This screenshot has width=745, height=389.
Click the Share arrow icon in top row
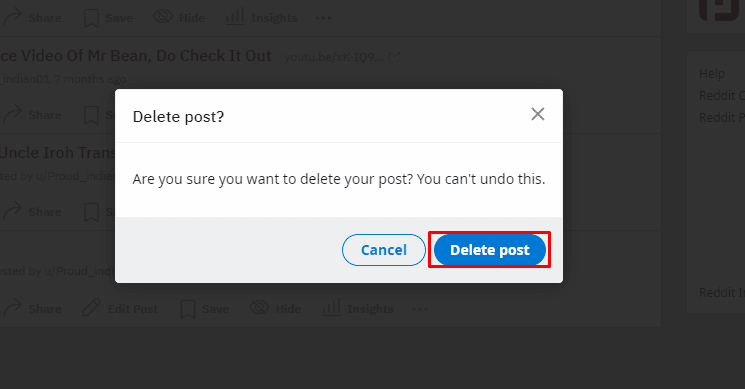(x=12, y=18)
